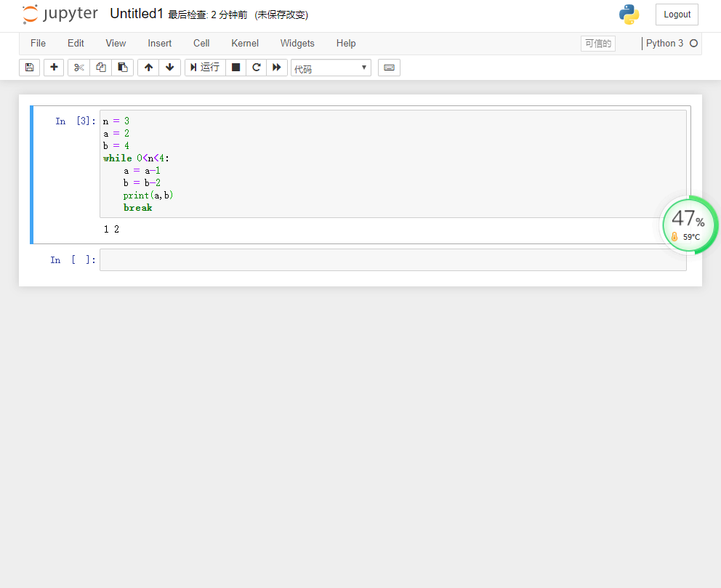The width and height of the screenshot is (721, 588).
Task: Click the kernel idle indicator circle
Action: (694, 43)
